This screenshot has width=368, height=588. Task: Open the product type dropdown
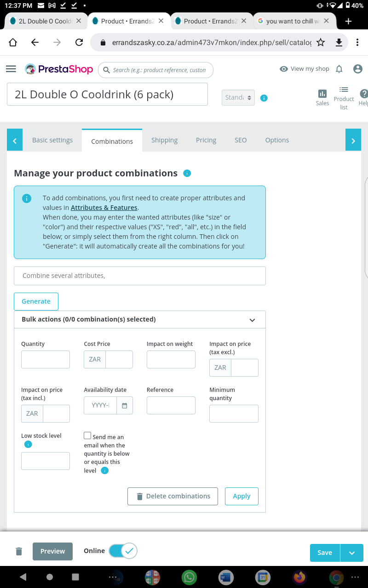coord(238,97)
